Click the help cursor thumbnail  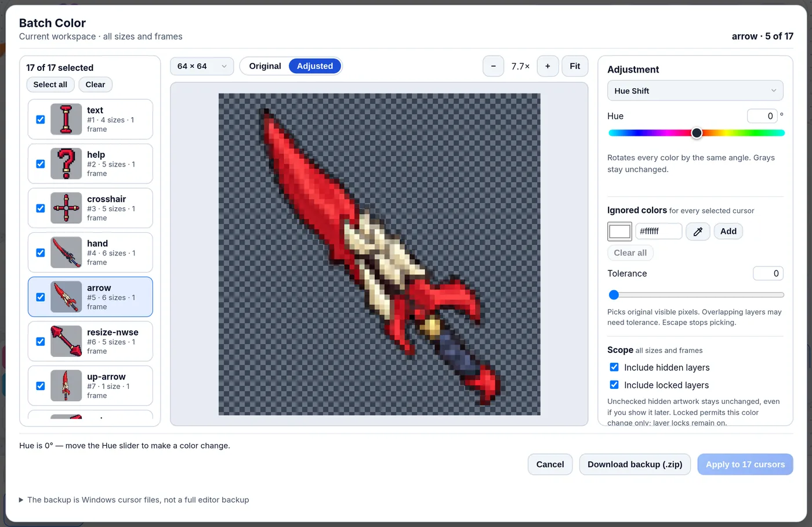(66, 164)
